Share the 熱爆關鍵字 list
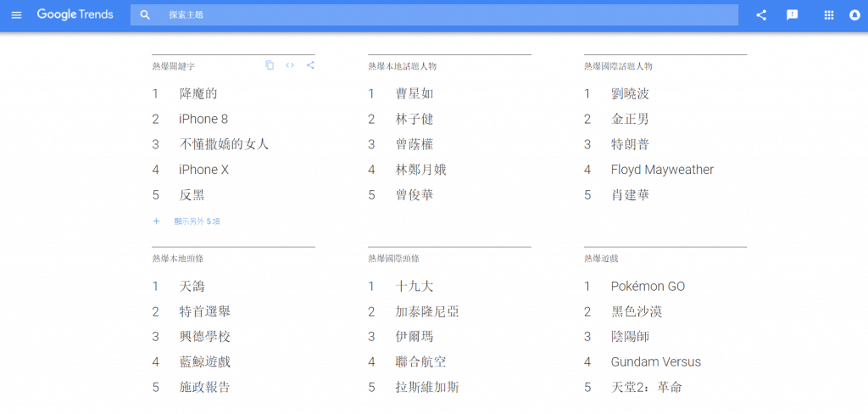This screenshot has width=868, height=414. point(310,65)
